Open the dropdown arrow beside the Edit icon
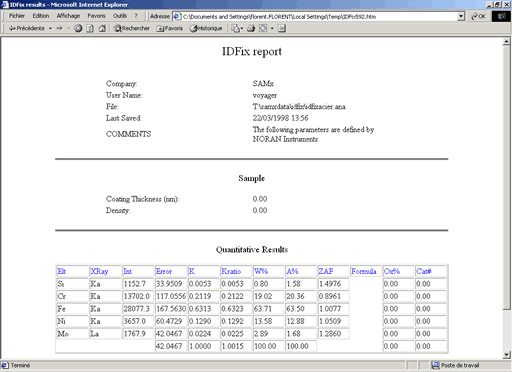The width and height of the screenshot is (512, 372). tap(272, 28)
